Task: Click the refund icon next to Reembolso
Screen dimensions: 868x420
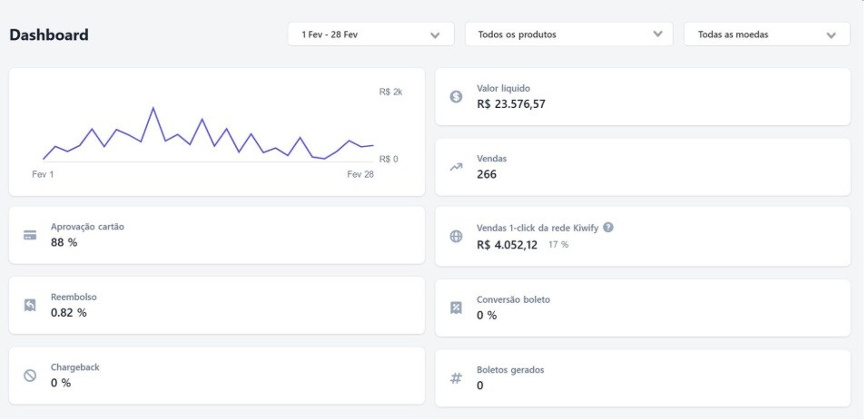Action: [30, 306]
